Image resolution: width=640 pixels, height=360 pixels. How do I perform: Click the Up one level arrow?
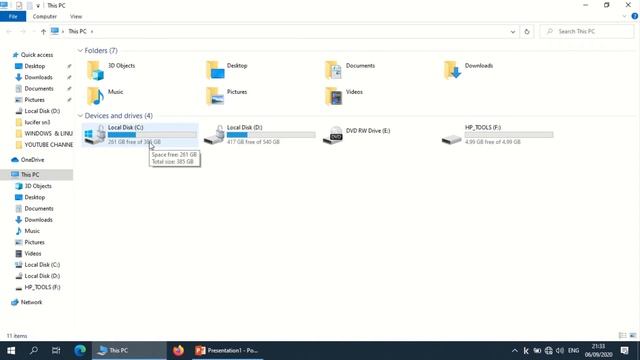[x=43, y=31]
